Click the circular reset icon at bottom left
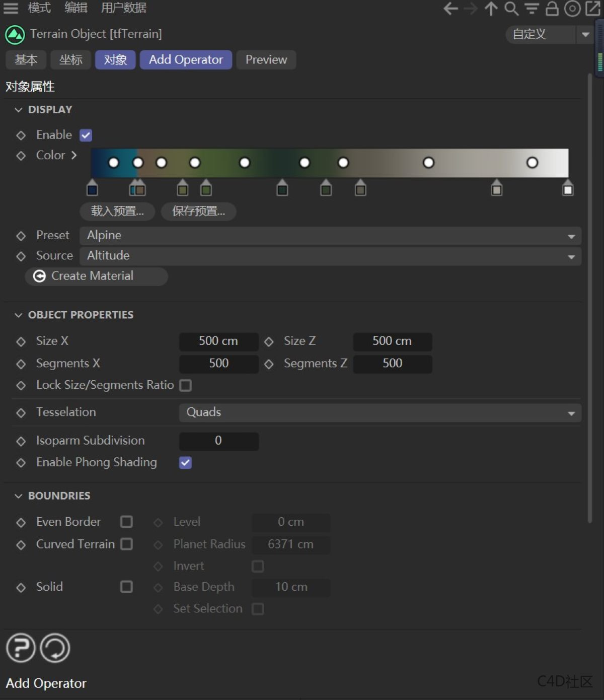The height and width of the screenshot is (700, 604). (54, 648)
